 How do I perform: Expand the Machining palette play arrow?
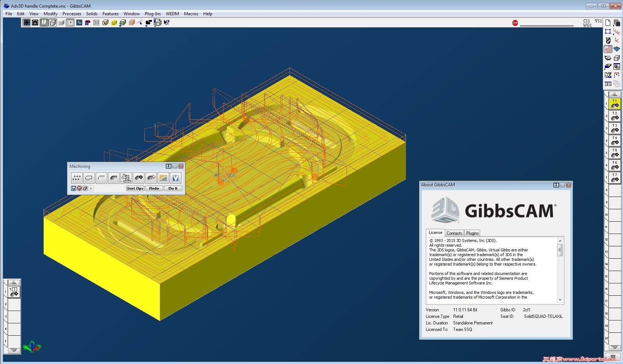click(91, 189)
